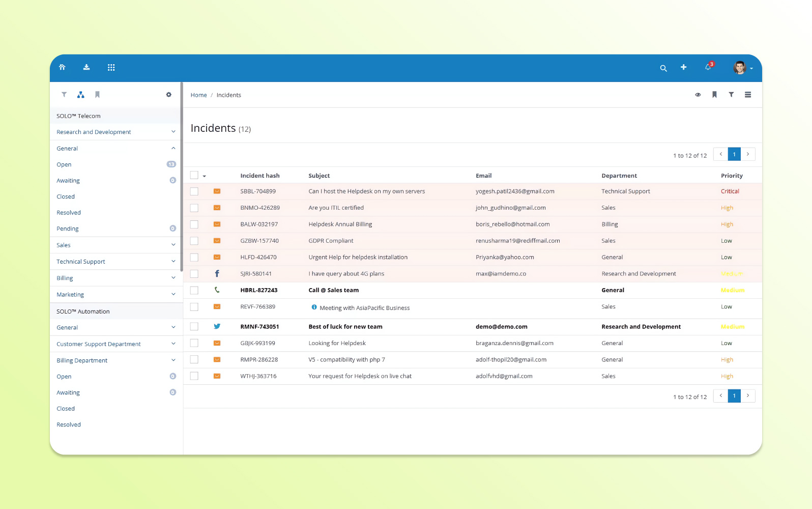The width and height of the screenshot is (812, 509).
Task: Click next page arrow in top pagination
Action: click(x=747, y=154)
